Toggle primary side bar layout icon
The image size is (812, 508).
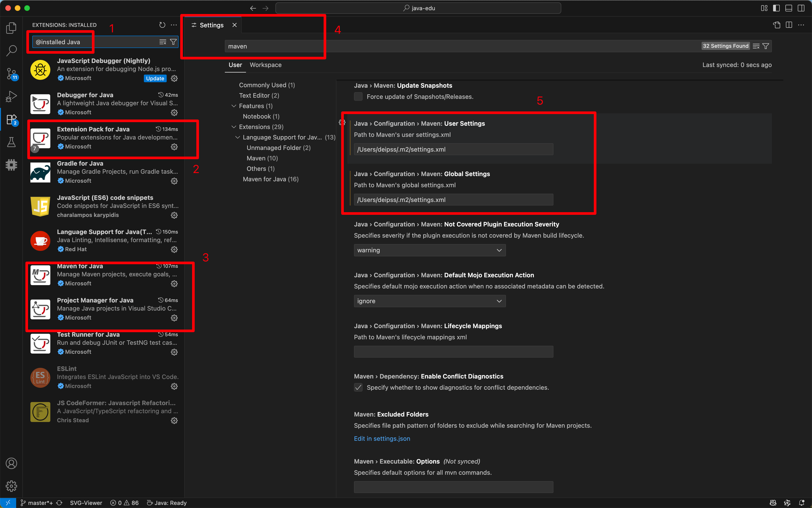[x=776, y=8]
